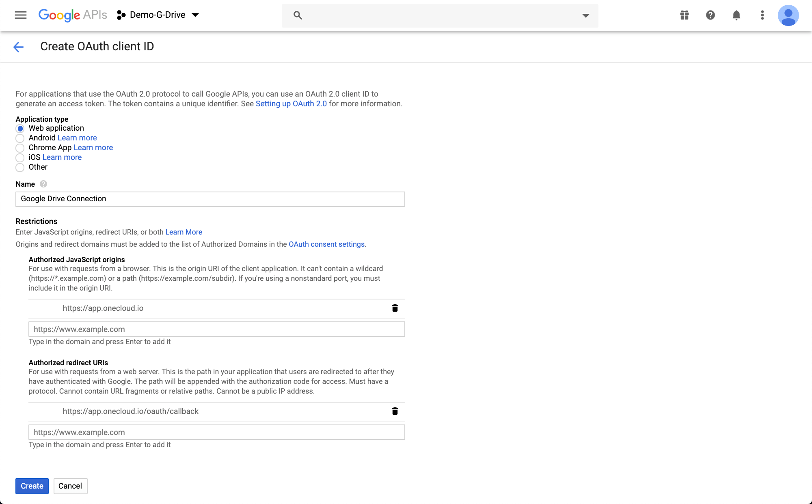
Task: Delete the https://app.onecloud.io origin entry
Action: point(395,308)
